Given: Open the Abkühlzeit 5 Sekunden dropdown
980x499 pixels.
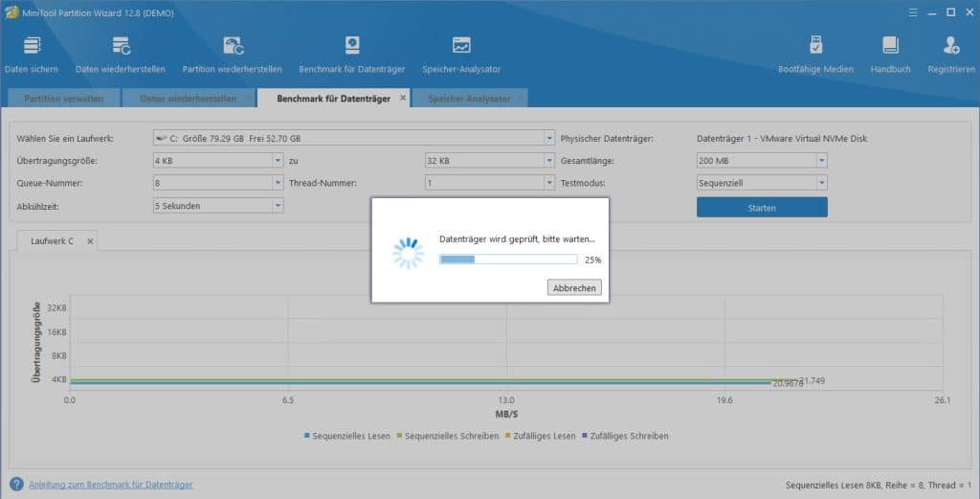Looking at the screenshot, I should 278,206.
